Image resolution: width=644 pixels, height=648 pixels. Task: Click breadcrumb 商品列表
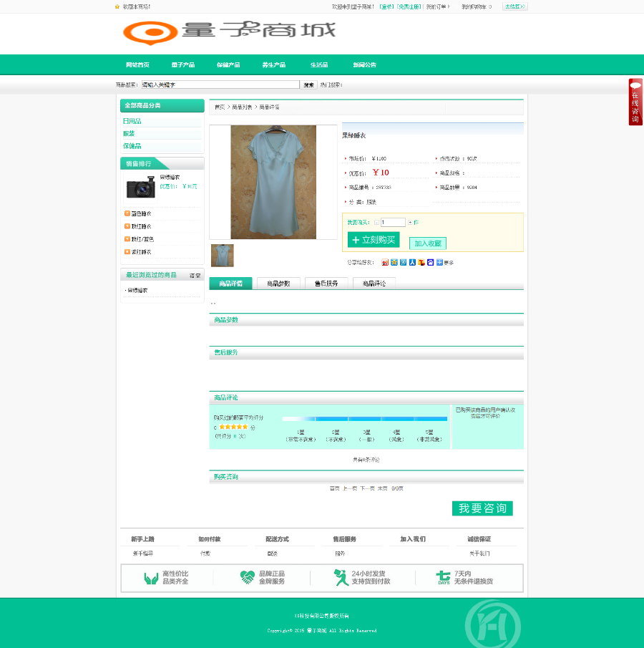(x=242, y=107)
